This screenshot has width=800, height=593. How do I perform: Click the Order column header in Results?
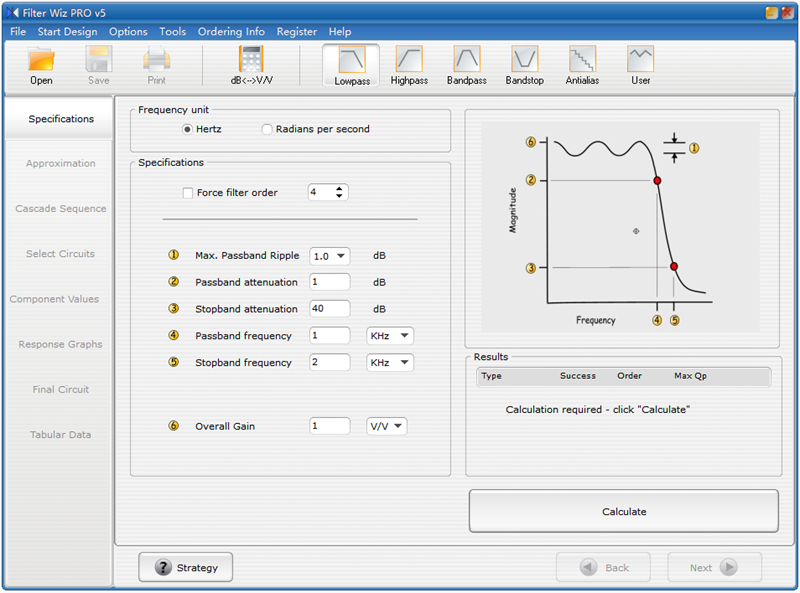pyautogui.click(x=630, y=376)
